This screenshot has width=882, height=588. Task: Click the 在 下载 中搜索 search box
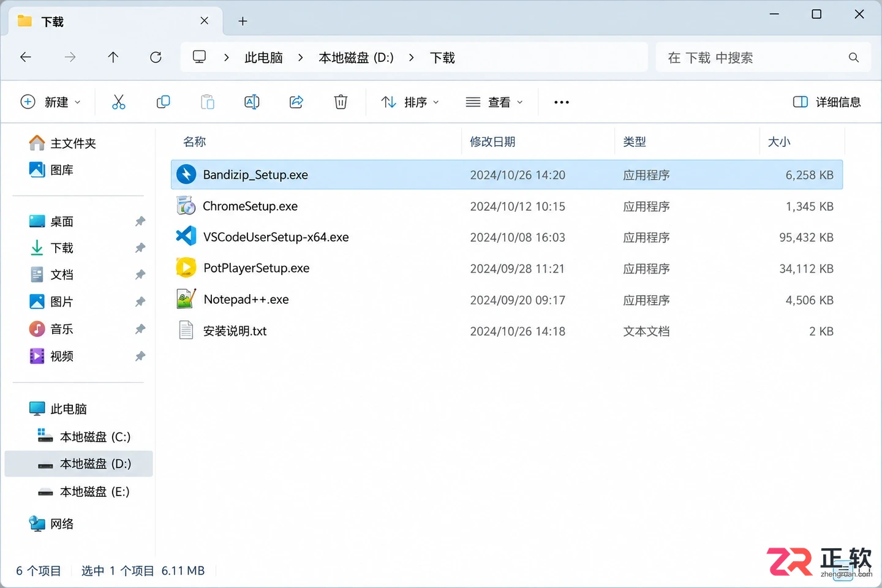[x=763, y=58]
